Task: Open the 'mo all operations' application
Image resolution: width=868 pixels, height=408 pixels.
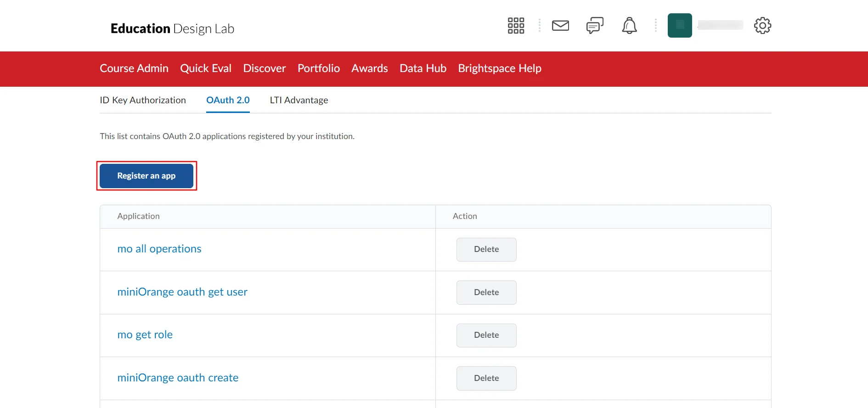Action: coord(159,249)
